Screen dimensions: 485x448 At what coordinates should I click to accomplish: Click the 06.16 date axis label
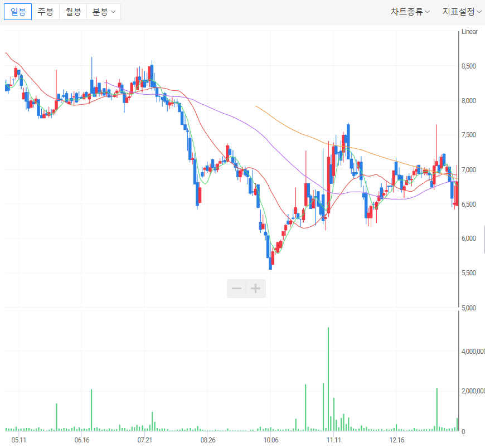pyautogui.click(x=82, y=440)
